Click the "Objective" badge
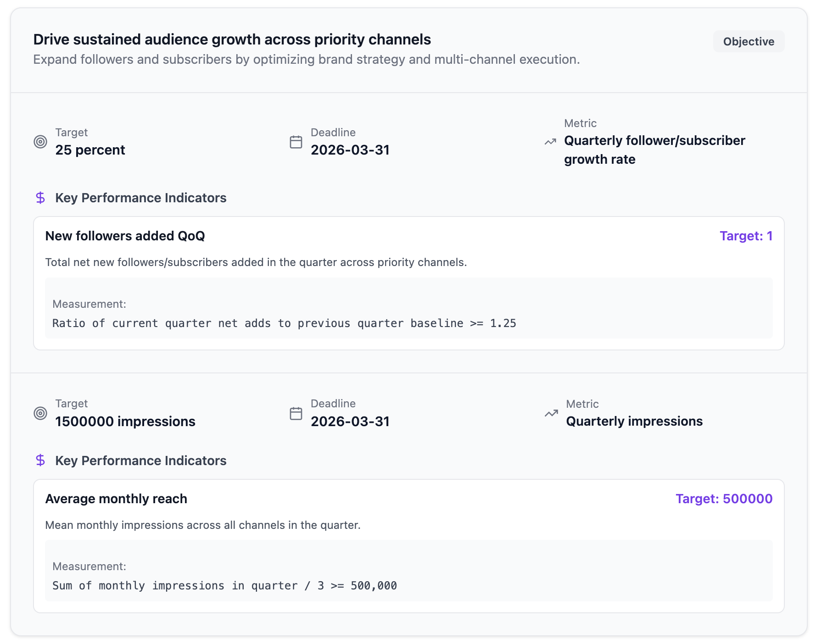The width and height of the screenshot is (816, 644). tap(749, 41)
